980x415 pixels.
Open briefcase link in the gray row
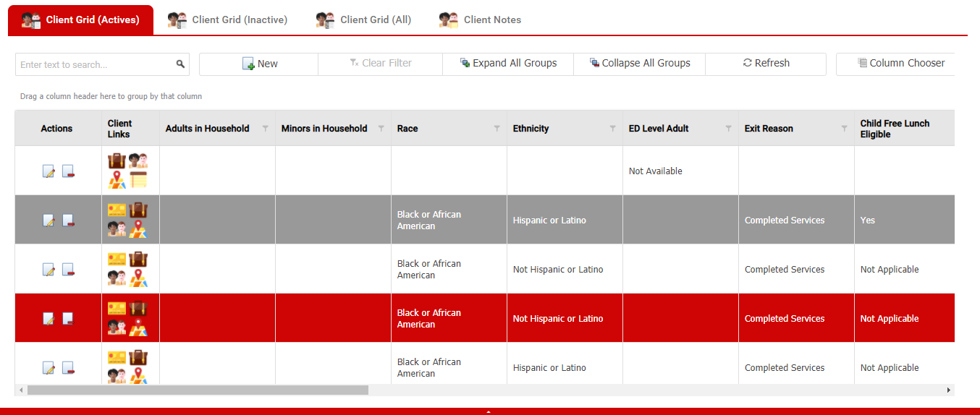(x=138, y=210)
